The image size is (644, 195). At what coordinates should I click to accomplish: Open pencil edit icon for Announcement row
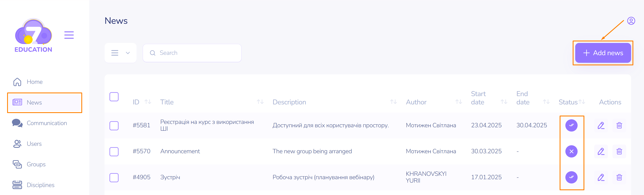click(601, 151)
